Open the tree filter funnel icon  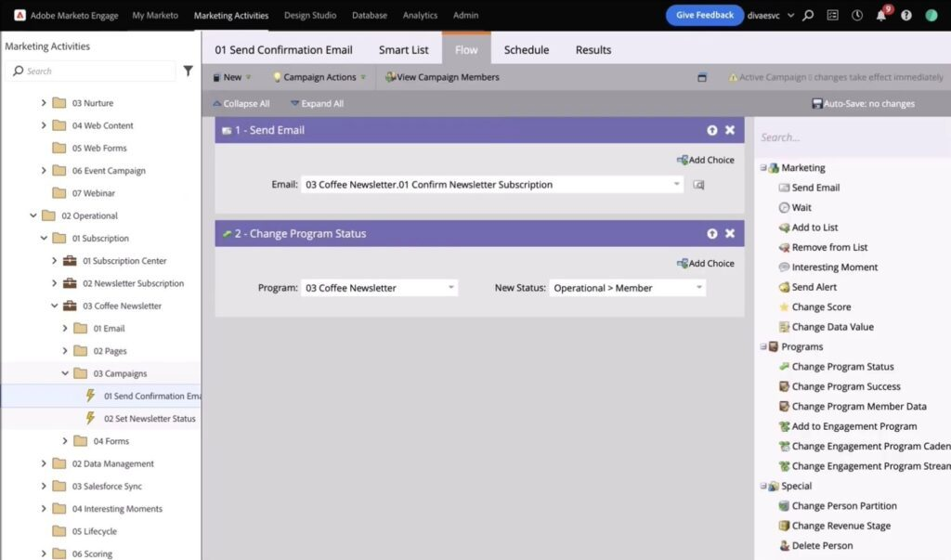(x=188, y=71)
